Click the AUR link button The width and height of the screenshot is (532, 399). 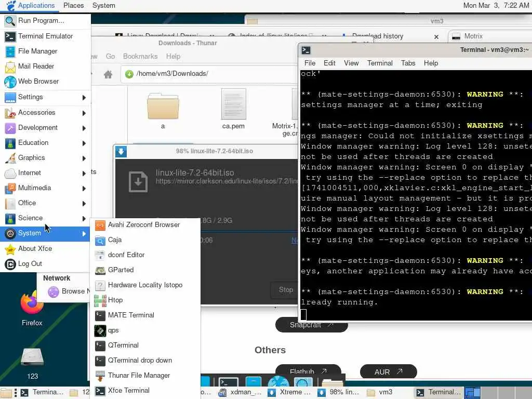[x=388, y=372]
